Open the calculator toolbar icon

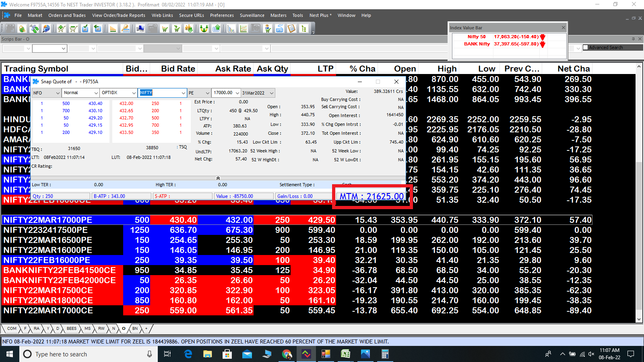pyautogui.click(x=292, y=29)
